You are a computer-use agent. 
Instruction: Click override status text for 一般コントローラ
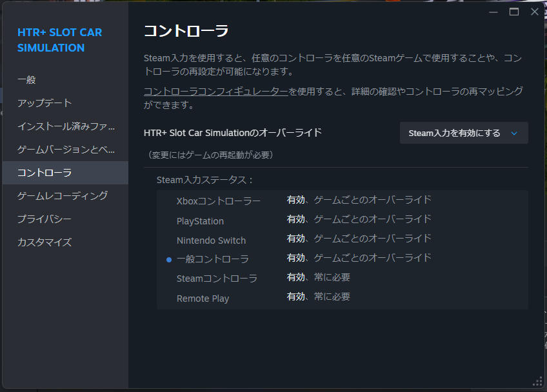359,258
